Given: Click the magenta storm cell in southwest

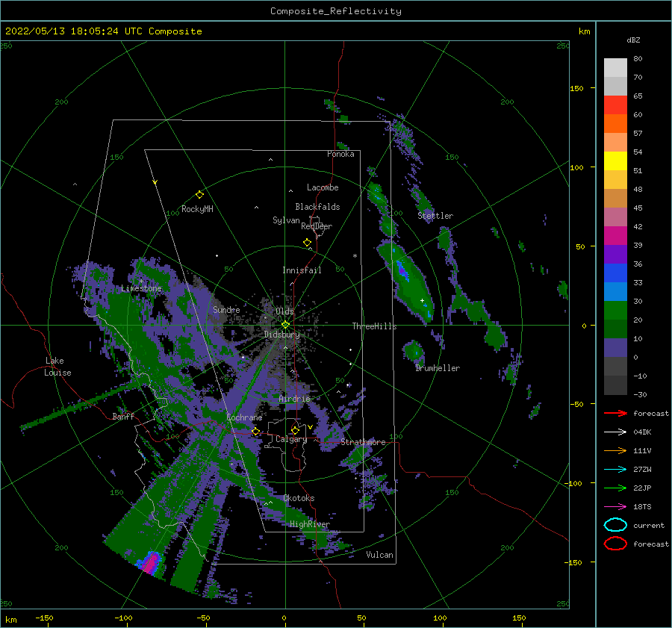Looking at the screenshot, I should 150,562.
